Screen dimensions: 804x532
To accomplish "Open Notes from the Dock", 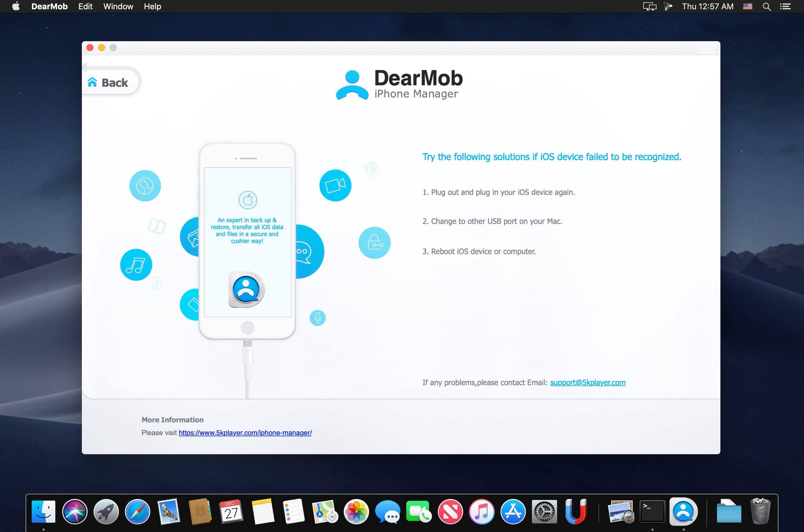I will coord(263,511).
